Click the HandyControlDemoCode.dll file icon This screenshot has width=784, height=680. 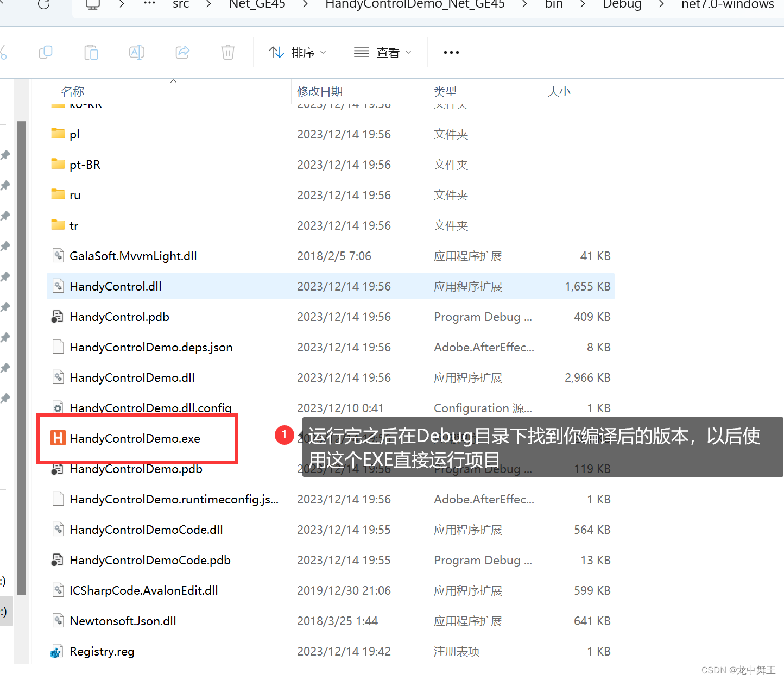(x=58, y=529)
